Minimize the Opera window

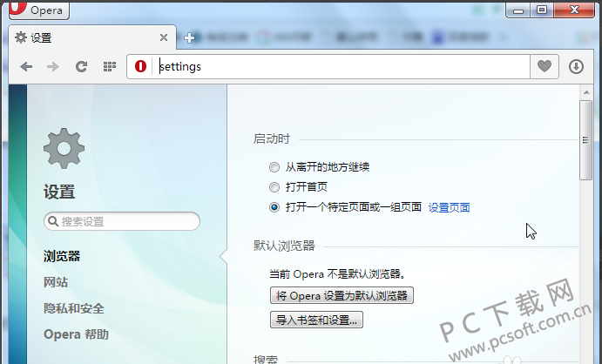point(518,10)
